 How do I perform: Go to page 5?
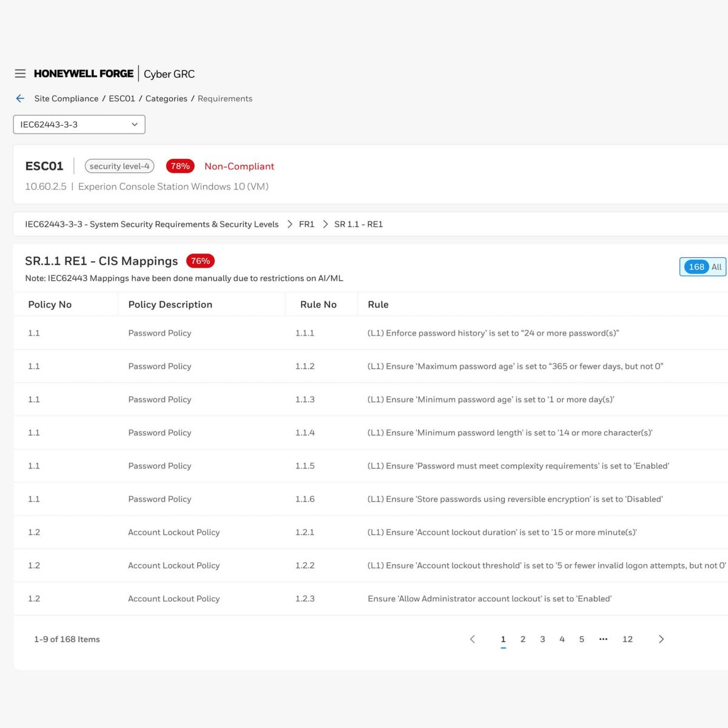[x=581, y=639]
